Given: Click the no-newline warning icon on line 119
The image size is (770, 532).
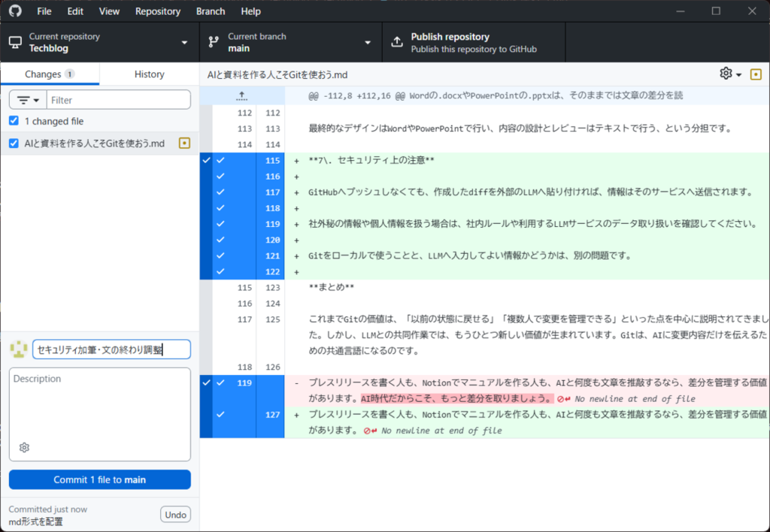Looking at the screenshot, I should (x=564, y=398).
